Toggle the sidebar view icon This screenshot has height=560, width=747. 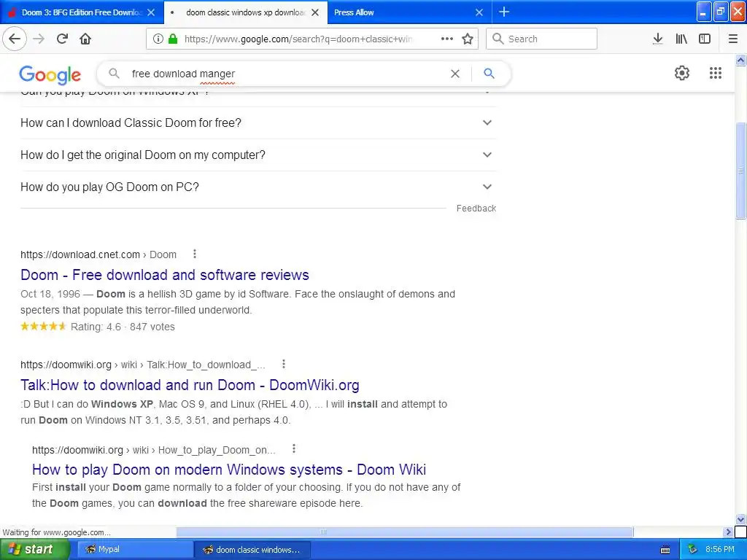pos(705,39)
